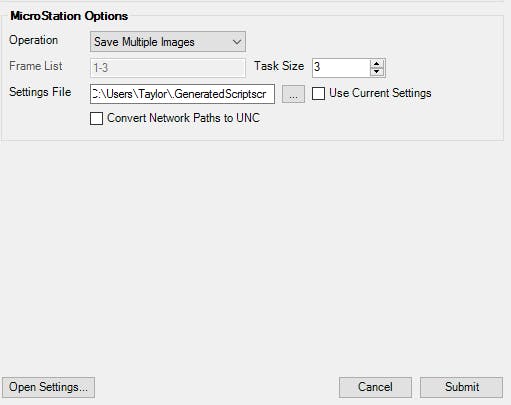This screenshot has height=405, width=511.
Task: Decrease Task Size with the down arrow
Action: click(x=377, y=71)
